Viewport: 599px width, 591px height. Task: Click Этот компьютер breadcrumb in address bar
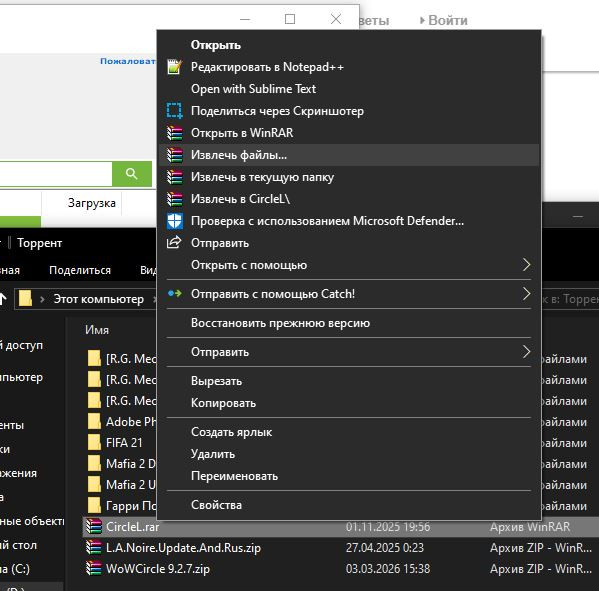[x=99, y=299]
